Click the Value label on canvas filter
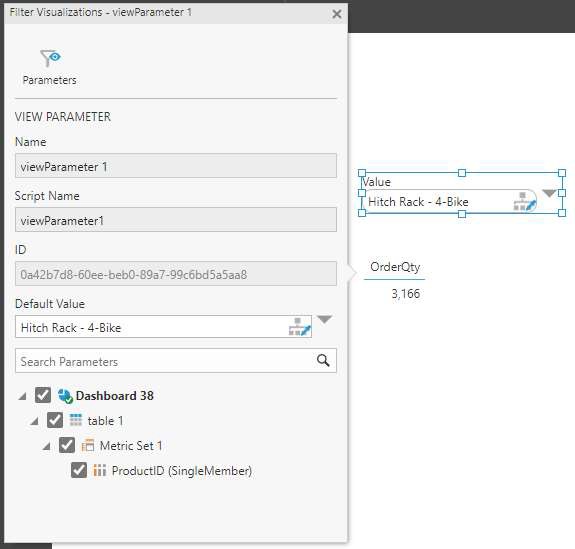This screenshot has width=575, height=549. click(377, 182)
